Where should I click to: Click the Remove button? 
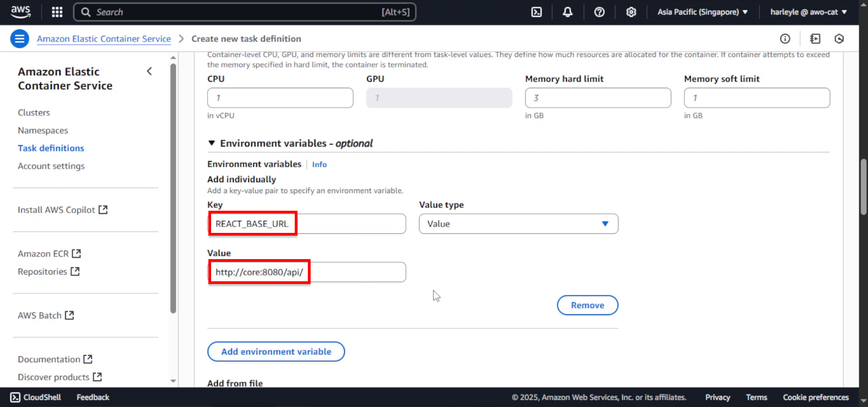pyautogui.click(x=587, y=305)
